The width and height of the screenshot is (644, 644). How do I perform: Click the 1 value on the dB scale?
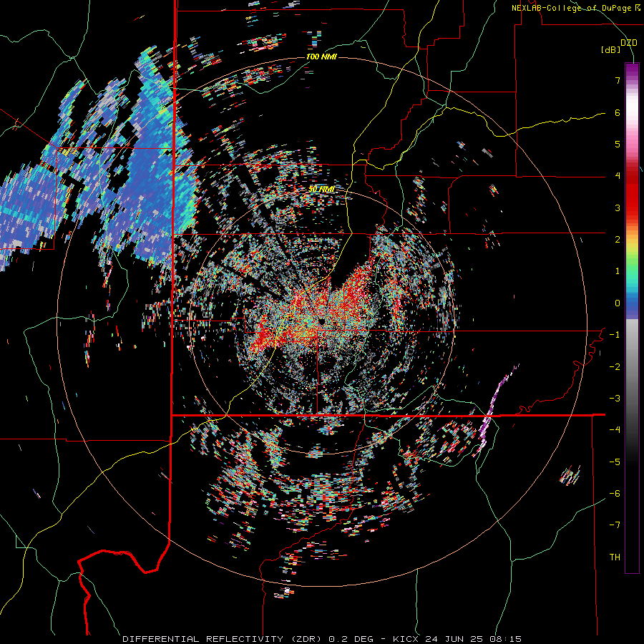point(618,271)
